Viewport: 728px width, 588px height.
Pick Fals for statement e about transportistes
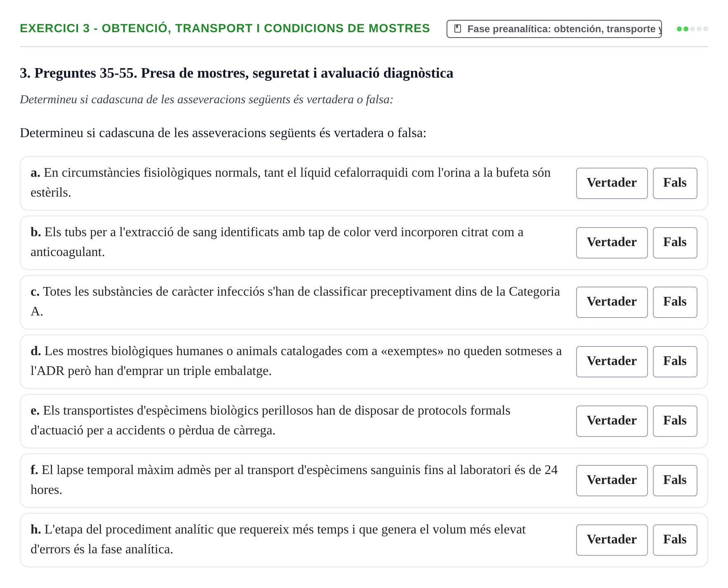click(675, 421)
